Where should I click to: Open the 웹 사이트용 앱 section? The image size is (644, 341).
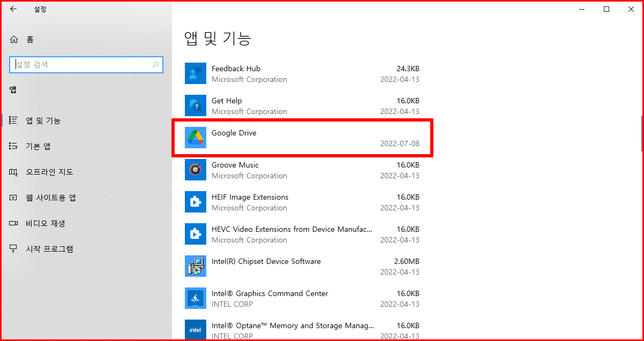point(86,198)
